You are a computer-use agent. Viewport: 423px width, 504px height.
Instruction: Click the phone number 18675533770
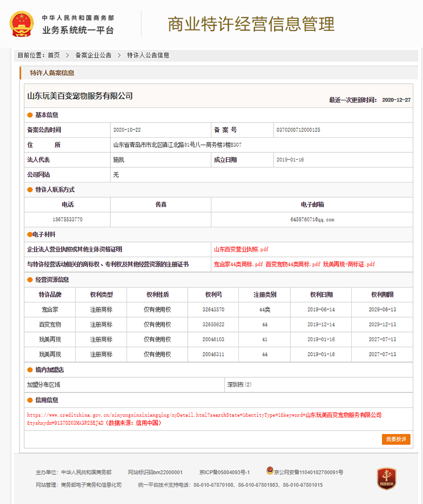coord(67,220)
